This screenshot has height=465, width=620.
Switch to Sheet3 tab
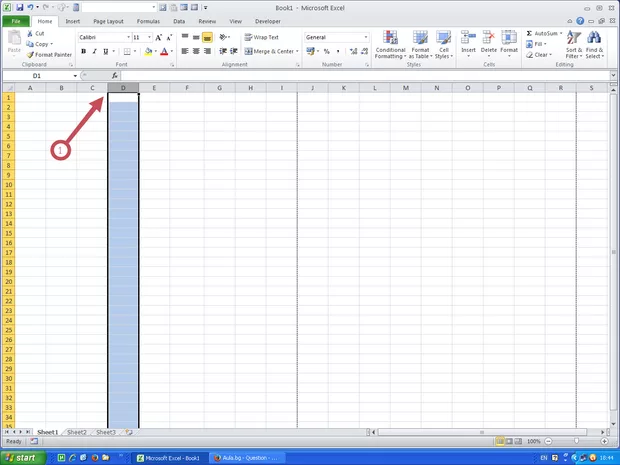tap(106, 432)
